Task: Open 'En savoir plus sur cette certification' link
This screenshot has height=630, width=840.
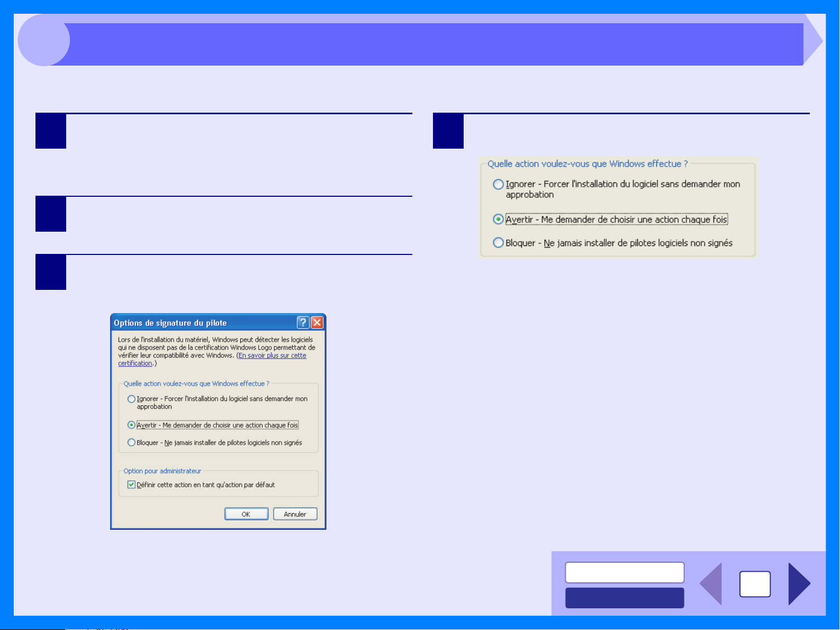Action: [x=272, y=355]
